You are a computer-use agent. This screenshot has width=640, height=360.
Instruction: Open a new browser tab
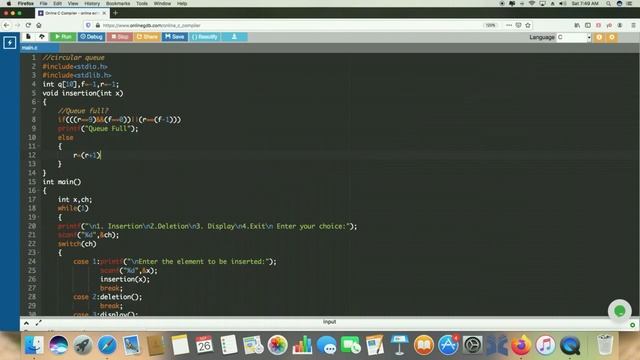(116, 13)
